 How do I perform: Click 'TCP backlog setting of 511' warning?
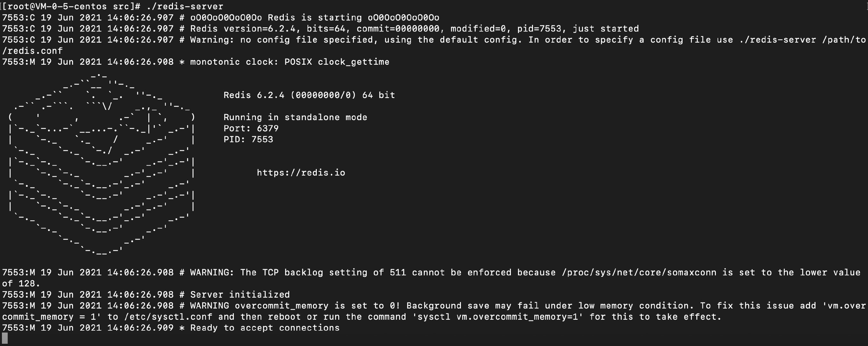point(323,272)
